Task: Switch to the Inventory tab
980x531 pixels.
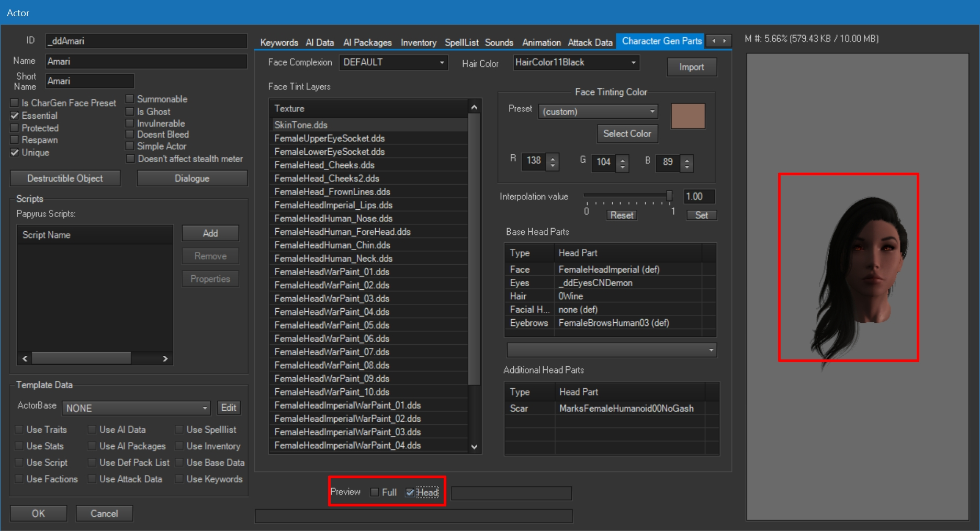Action: 418,42
